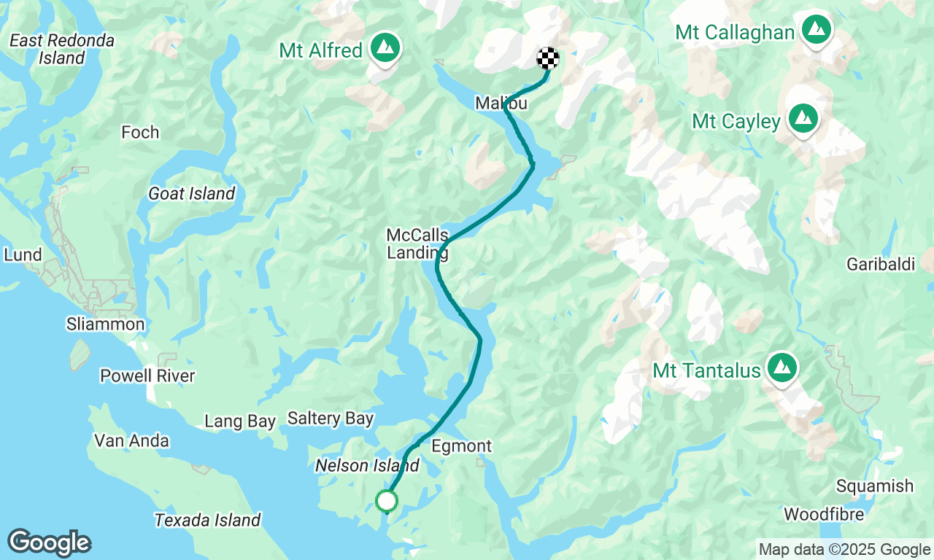Click the Texada Island label

(x=207, y=520)
